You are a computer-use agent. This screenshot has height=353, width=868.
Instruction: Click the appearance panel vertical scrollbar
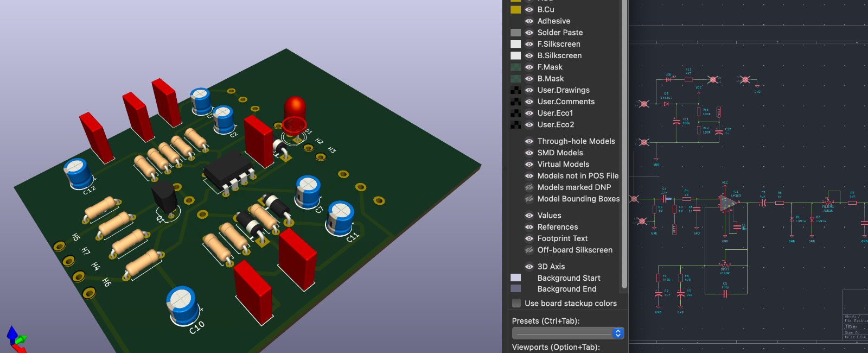pos(624,147)
